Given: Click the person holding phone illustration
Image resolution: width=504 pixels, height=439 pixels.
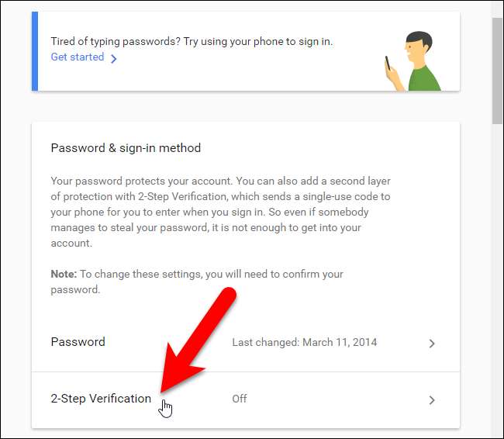Looking at the screenshot, I should pos(413,62).
